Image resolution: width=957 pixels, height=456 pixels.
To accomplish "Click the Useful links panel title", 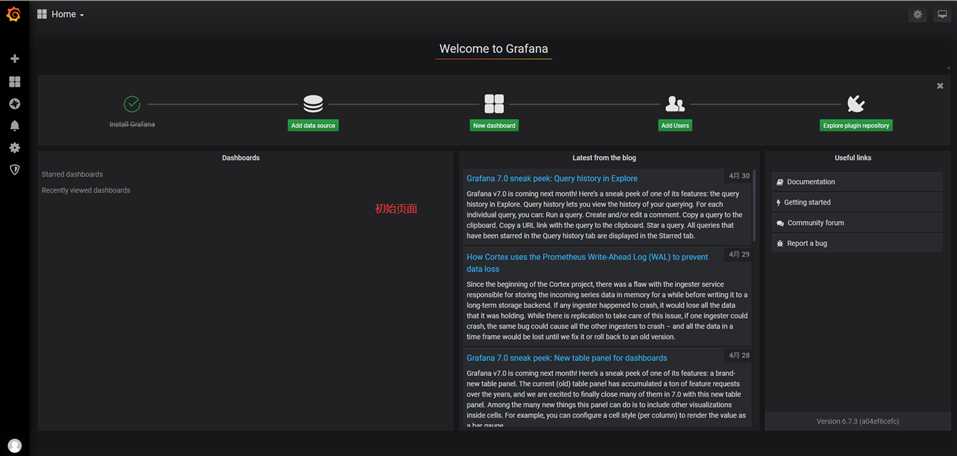I will pos(853,157).
